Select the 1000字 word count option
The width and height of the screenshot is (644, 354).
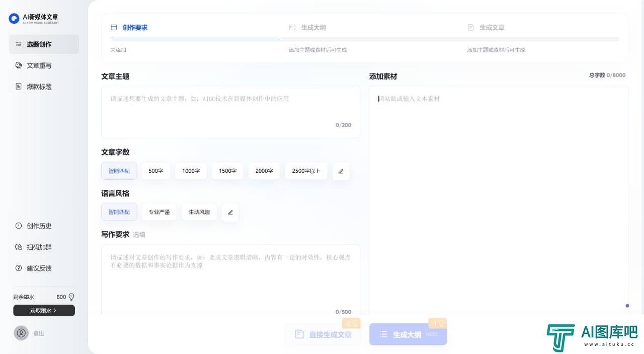pyautogui.click(x=191, y=171)
